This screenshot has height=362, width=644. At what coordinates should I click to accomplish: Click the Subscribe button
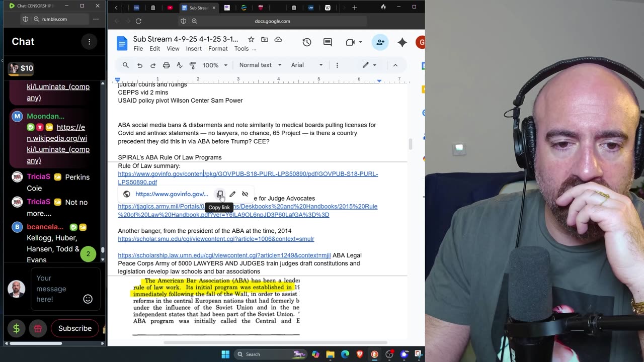click(75, 328)
